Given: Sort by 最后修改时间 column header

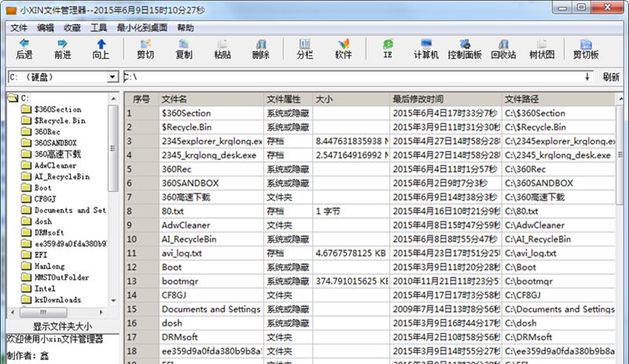Looking at the screenshot, I should 446,99.
